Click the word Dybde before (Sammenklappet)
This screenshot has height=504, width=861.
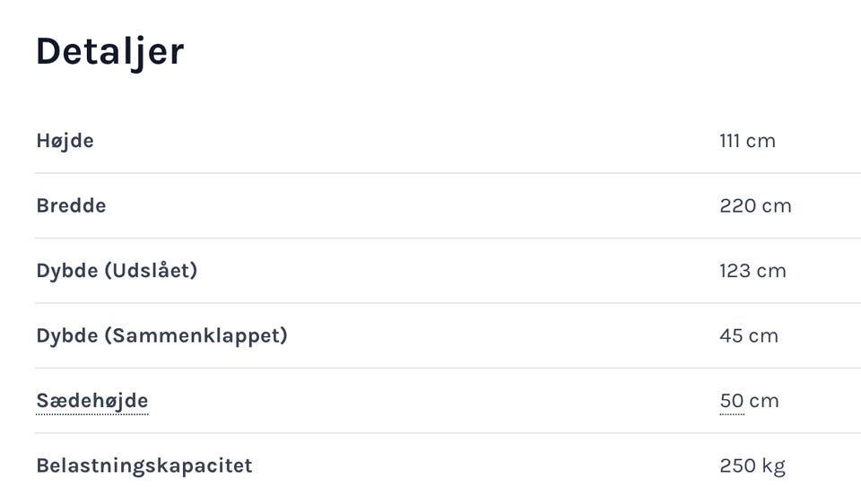(x=66, y=335)
